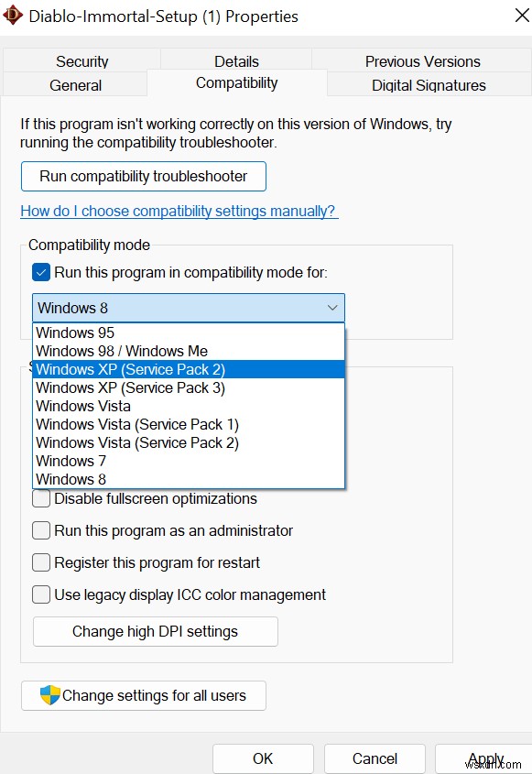Enable Run this program as an administrator
The height and width of the screenshot is (774, 532).
(41, 530)
